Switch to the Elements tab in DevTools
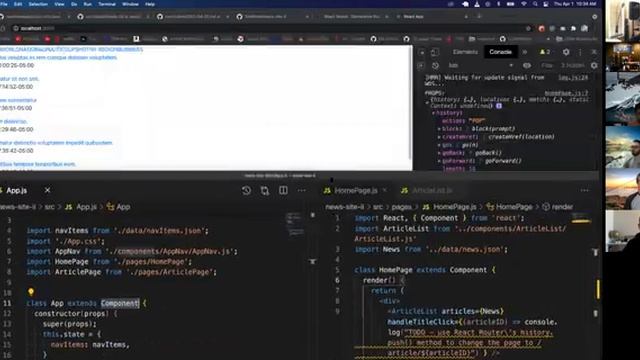The height and width of the screenshot is (360, 640). coord(465,52)
